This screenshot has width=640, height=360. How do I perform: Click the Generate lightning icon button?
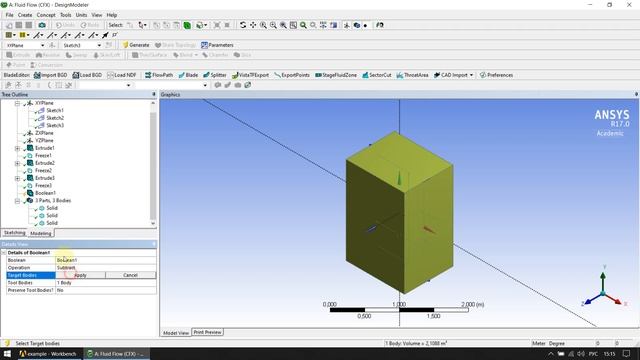[136, 45]
